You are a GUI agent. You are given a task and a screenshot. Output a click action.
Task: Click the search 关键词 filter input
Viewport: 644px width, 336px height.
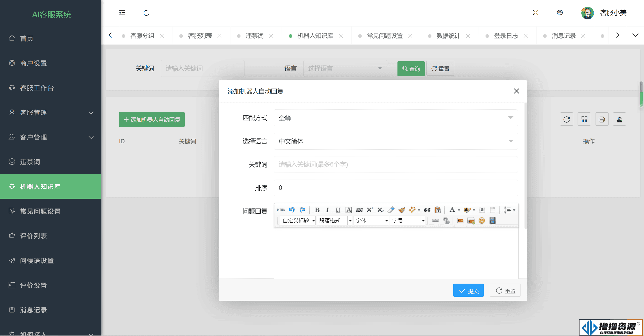click(x=203, y=68)
